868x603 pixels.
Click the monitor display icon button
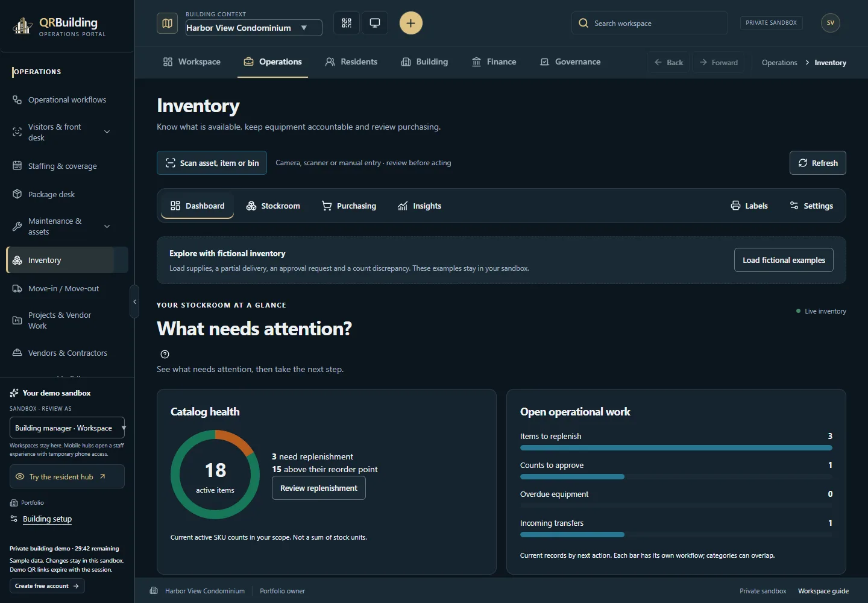pyautogui.click(x=375, y=23)
